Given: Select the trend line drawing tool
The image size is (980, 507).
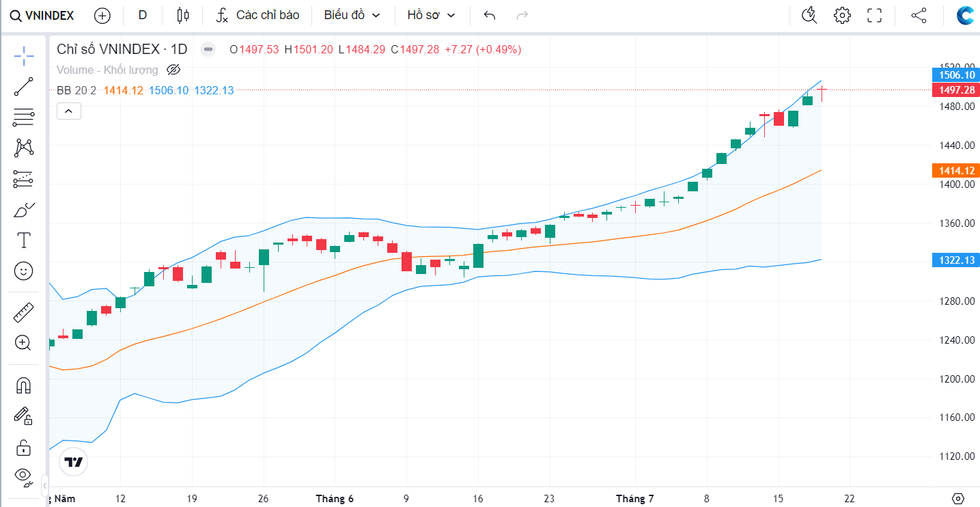Looking at the screenshot, I should click(x=24, y=87).
